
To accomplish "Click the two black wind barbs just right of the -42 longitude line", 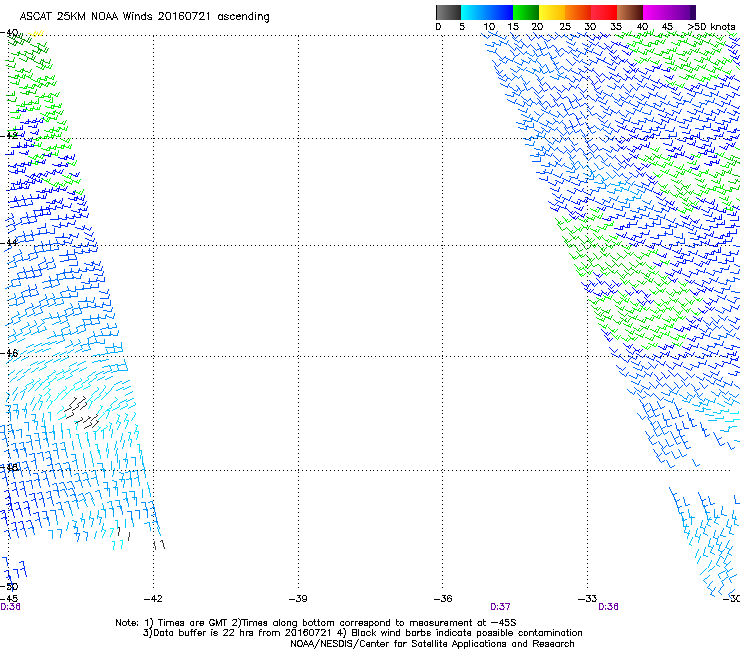I will [159, 545].
